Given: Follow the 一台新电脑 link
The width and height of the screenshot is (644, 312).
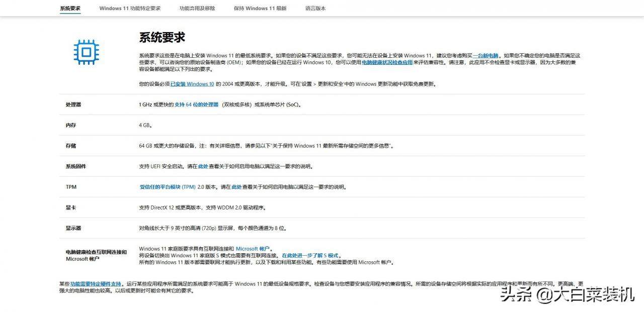Looking at the screenshot, I should (486, 55).
